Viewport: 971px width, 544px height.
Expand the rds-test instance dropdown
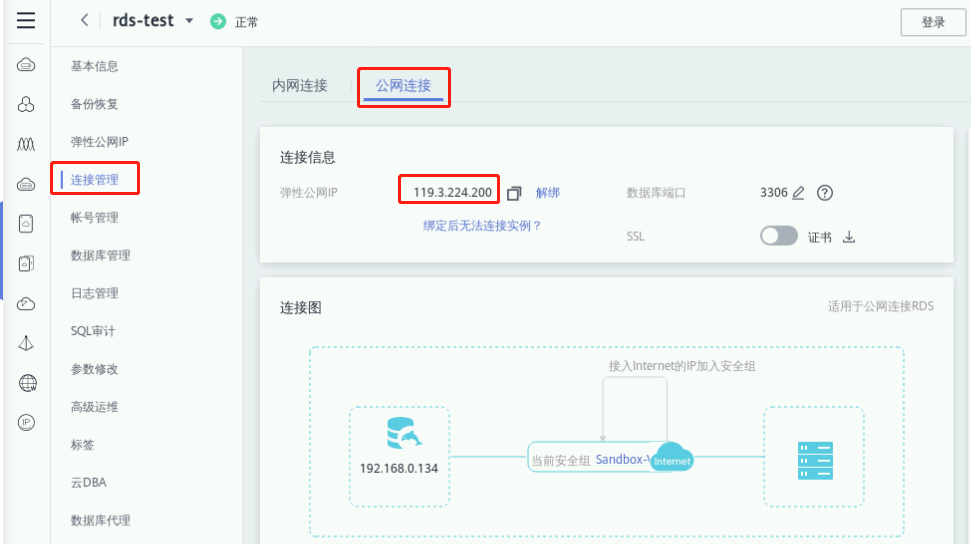(189, 21)
